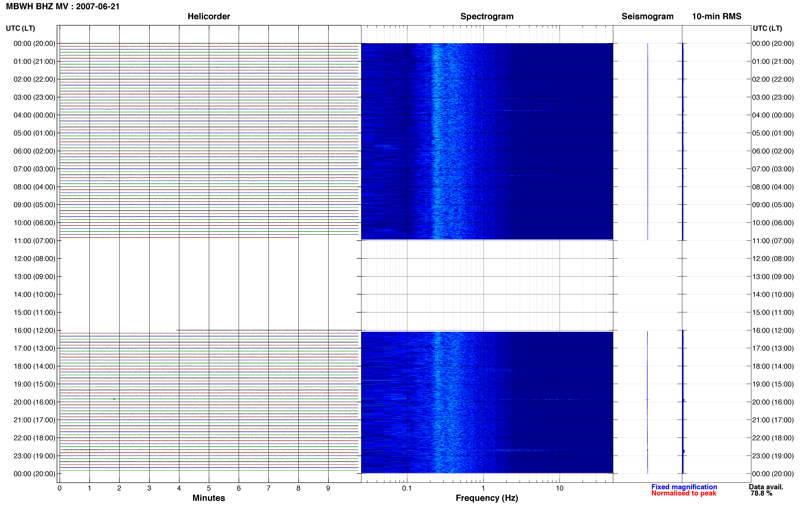Click left time label '02:00 (22:00)'
Viewport: 812px width, 508px height.
tap(34, 79)
